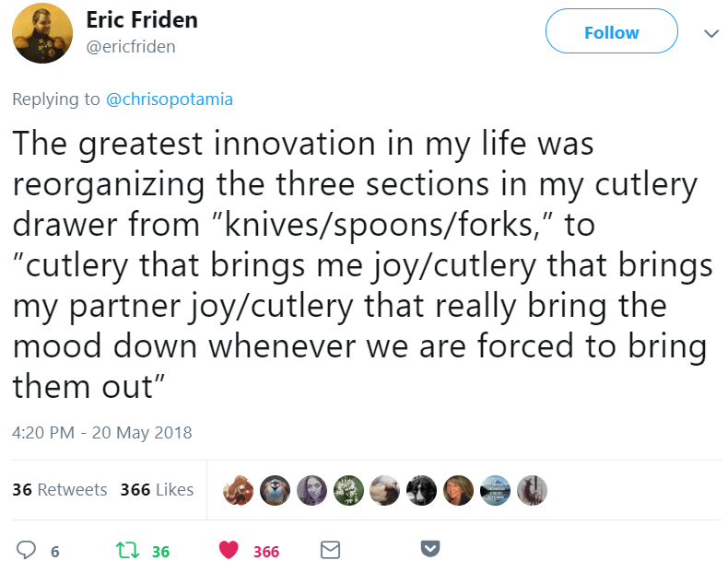Open Eric Friden's profile picture
The height and width of the screenshot is (572, 728).
tap(42, 33)
